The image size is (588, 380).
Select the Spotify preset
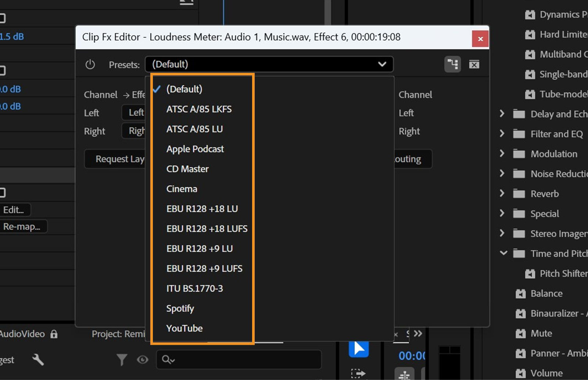[180, 308]
